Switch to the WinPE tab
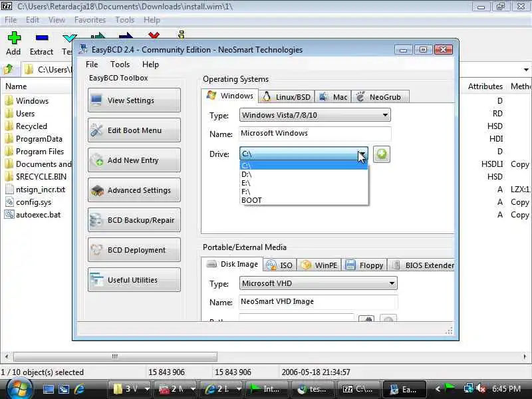The width and height of the screenshot is (532, 399). (x=319, y=265)
